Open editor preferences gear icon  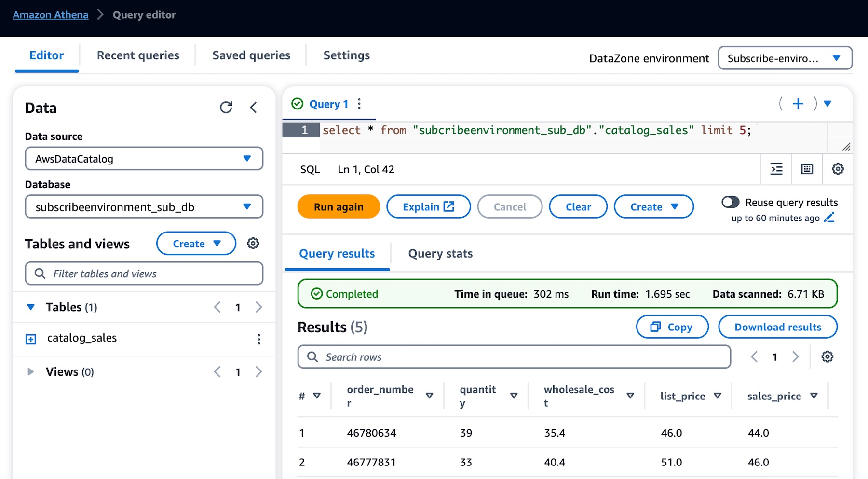tap(838, 169)
